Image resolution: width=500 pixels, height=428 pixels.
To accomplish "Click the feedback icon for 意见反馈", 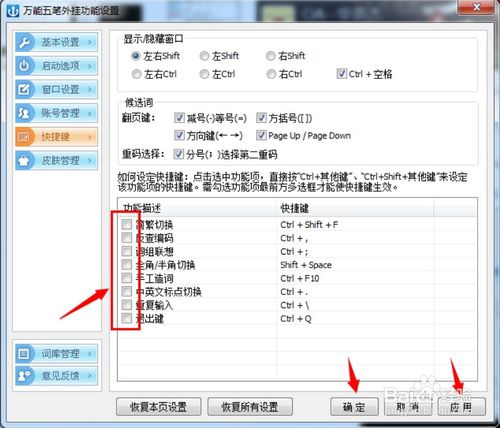I will [24, 376].
